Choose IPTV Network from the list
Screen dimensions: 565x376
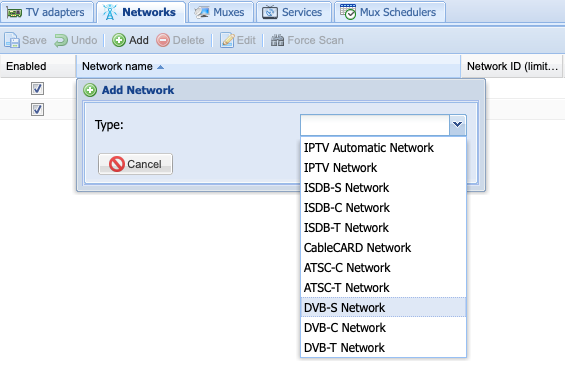click(x=383, y=168)
